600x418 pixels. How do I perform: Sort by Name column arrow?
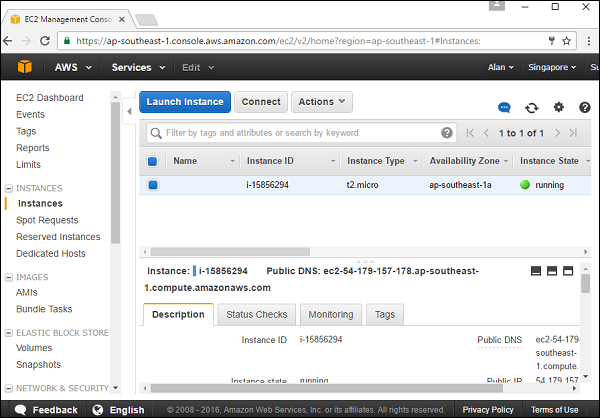232,161
